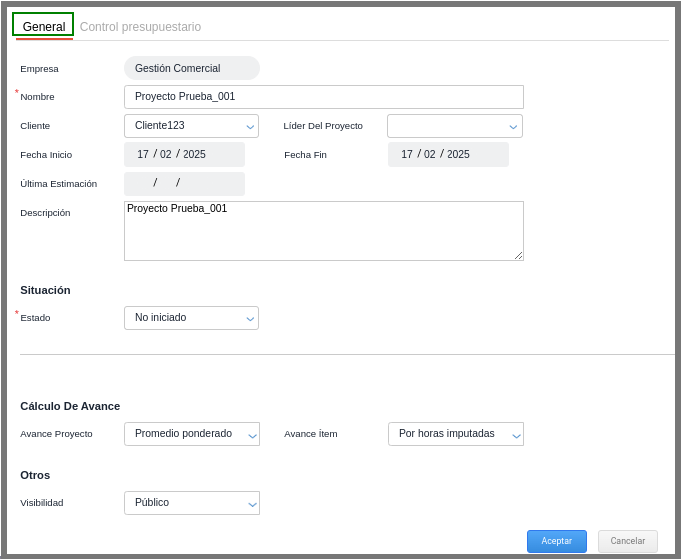Open the Cliente dropdown
Image resolution: width=681 pixels, height=559 pixels.
[x=190, y=126]
